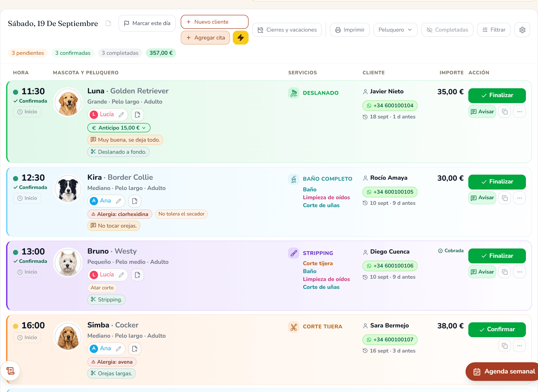
Task: Click the note icon beside the date
Action: pyautogui.click(x=108, y=23)
